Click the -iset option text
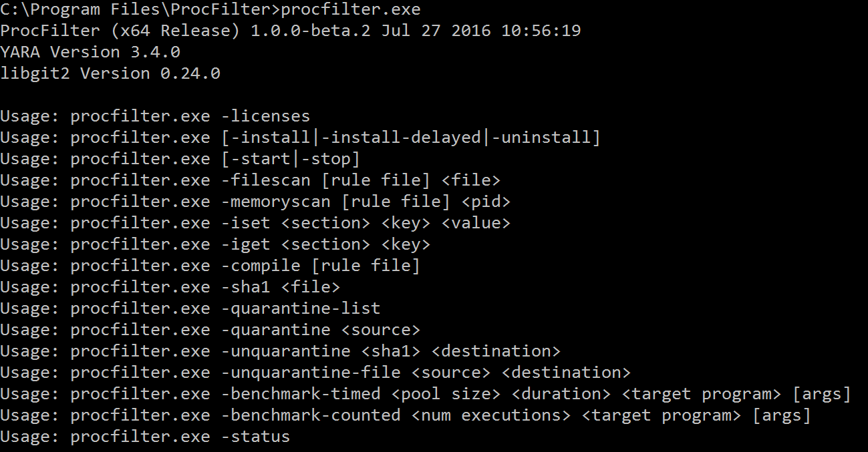The image size is (868, 452). (x=245, y=223)
